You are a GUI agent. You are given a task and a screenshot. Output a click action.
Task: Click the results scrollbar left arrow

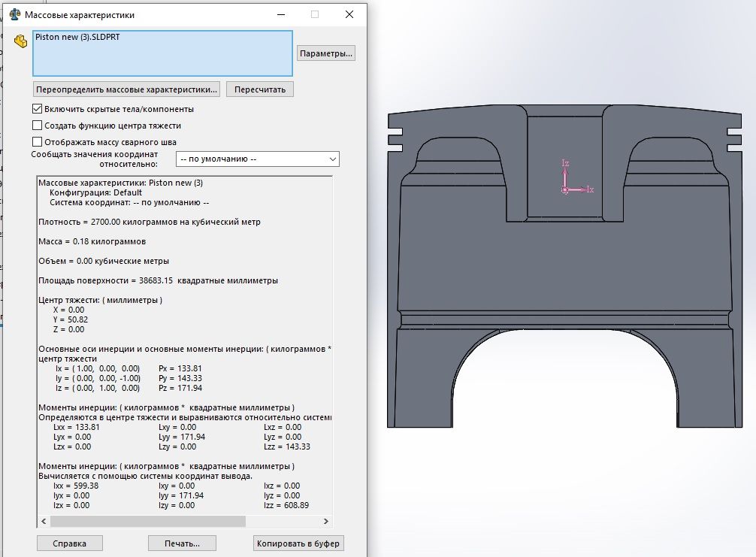point(44,521)
